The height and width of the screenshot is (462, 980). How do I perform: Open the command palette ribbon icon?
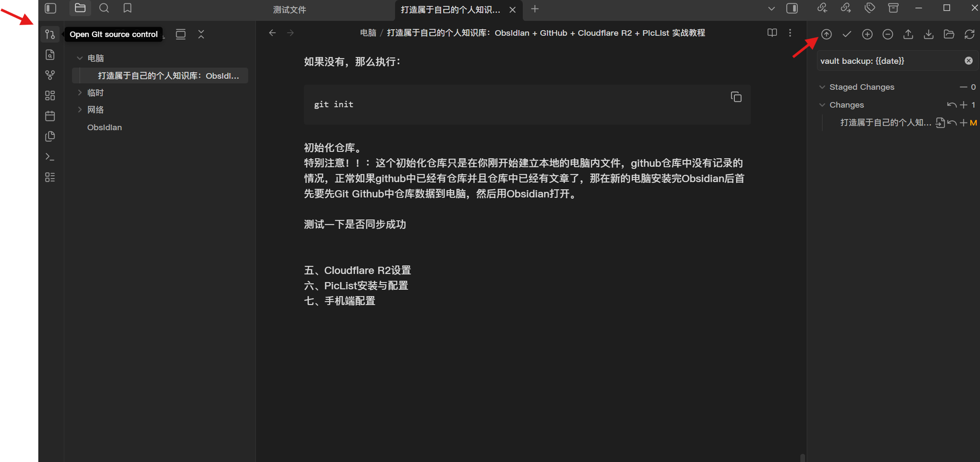[x=50, y=157]
